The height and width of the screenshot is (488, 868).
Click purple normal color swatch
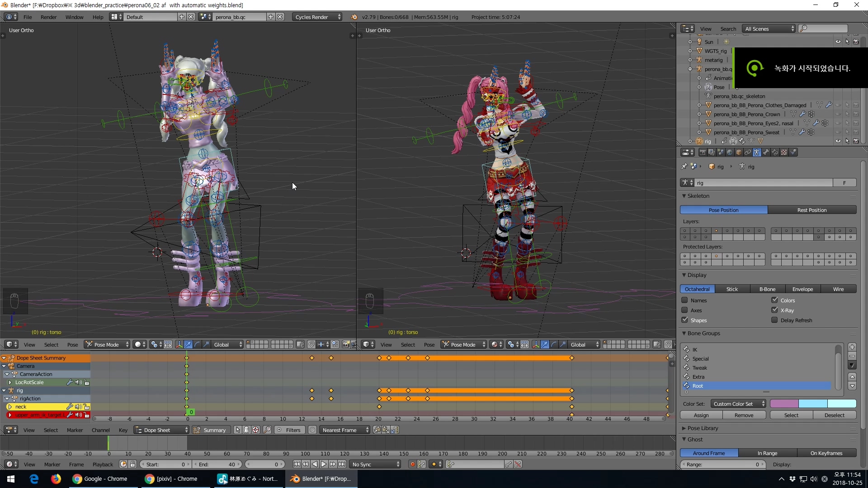[x=784, y=404]
